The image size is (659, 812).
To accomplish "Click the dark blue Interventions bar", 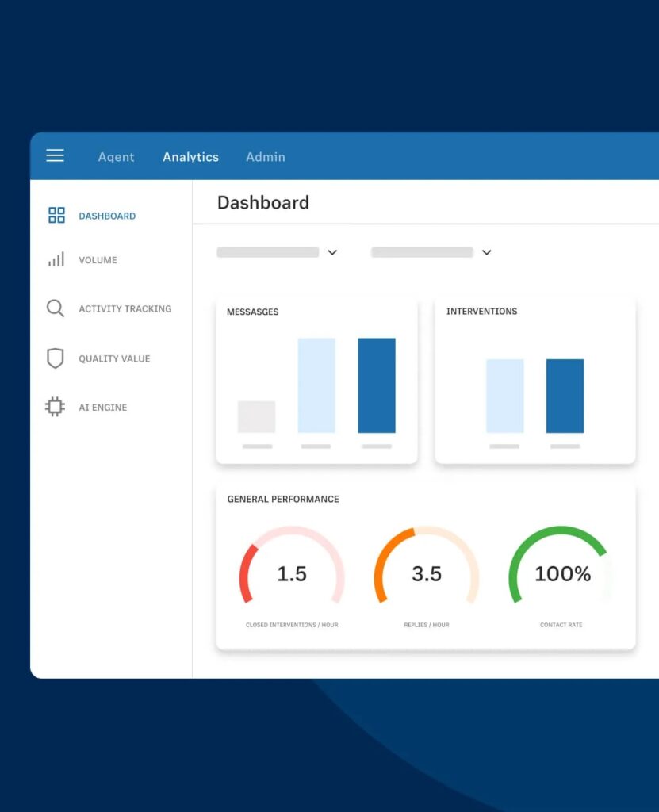I will pos(565,396).
